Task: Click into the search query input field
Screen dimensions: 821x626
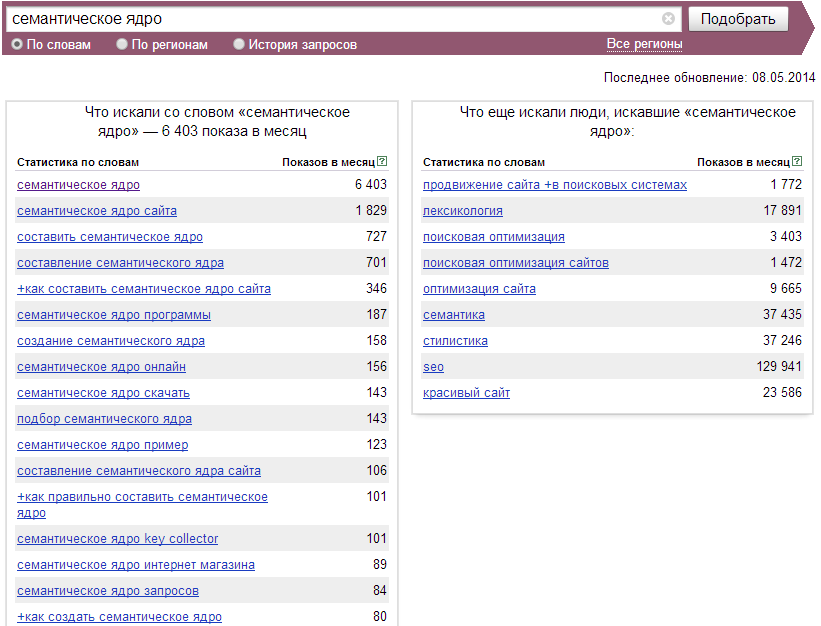Action: tap(330, 19)
